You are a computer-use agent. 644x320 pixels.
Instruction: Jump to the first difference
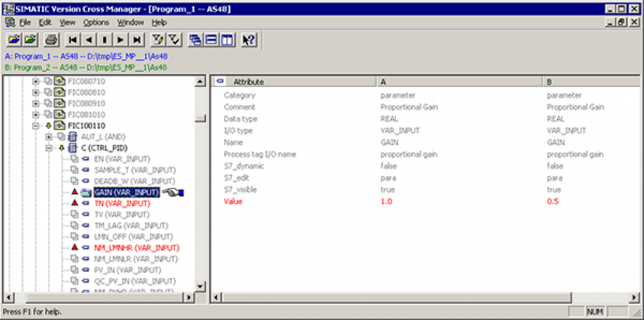tap(73, 40)
